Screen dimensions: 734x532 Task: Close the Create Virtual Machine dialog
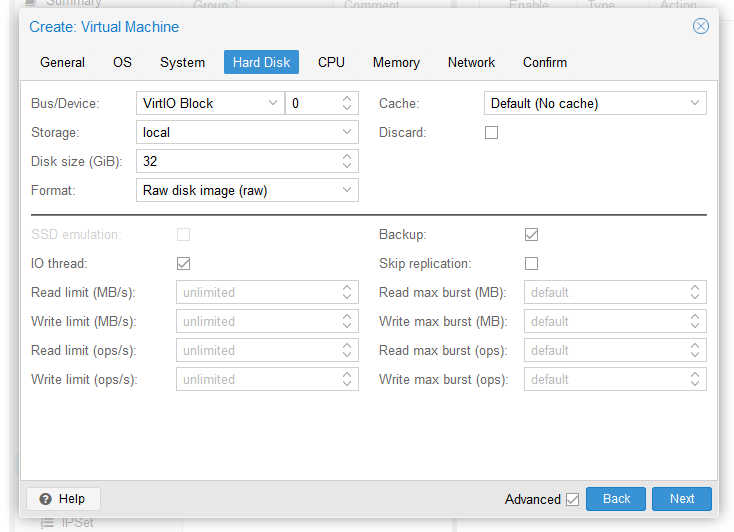700,26
